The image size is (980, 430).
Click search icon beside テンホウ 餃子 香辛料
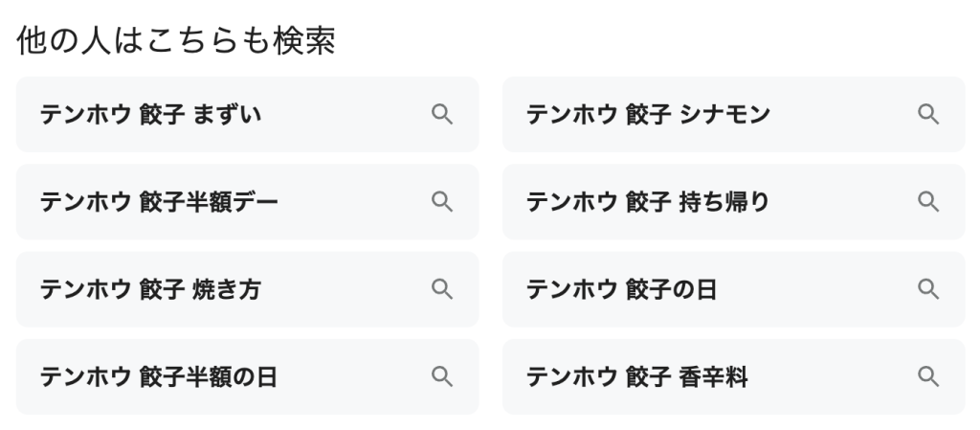click(928, 377)
